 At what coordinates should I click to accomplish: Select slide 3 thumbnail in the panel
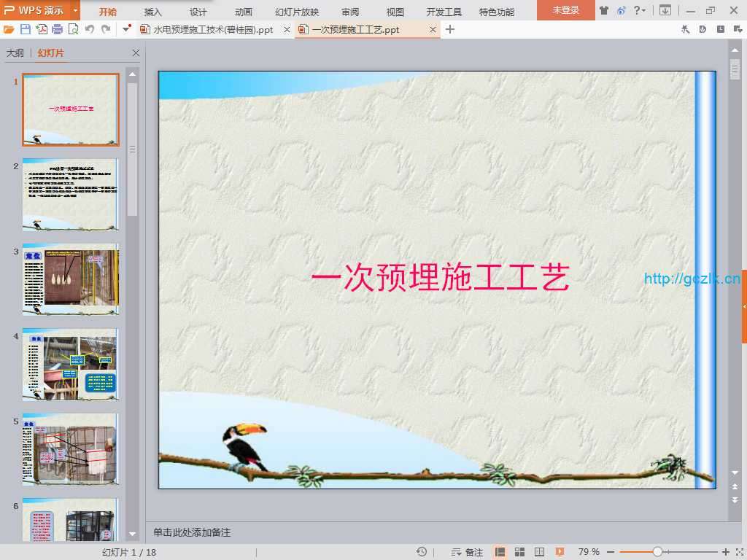tap(71, 279)
